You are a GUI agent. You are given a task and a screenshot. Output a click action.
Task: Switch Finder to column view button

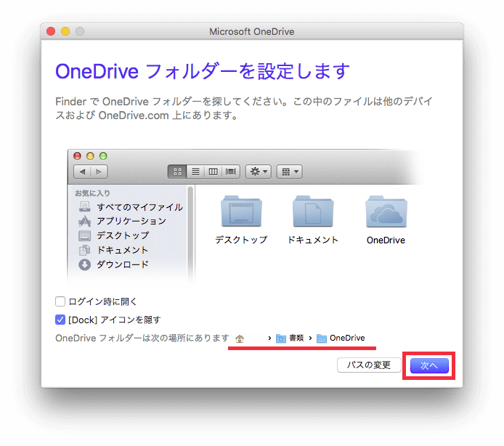pyautogui.click(x=213, y=171)
